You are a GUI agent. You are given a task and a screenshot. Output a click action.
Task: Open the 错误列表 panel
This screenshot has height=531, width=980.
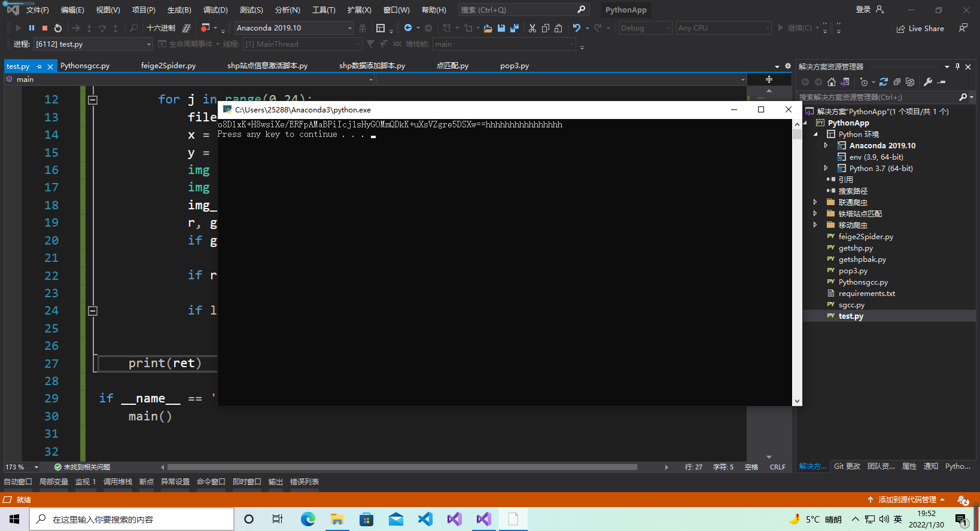(x=305, y=482)
